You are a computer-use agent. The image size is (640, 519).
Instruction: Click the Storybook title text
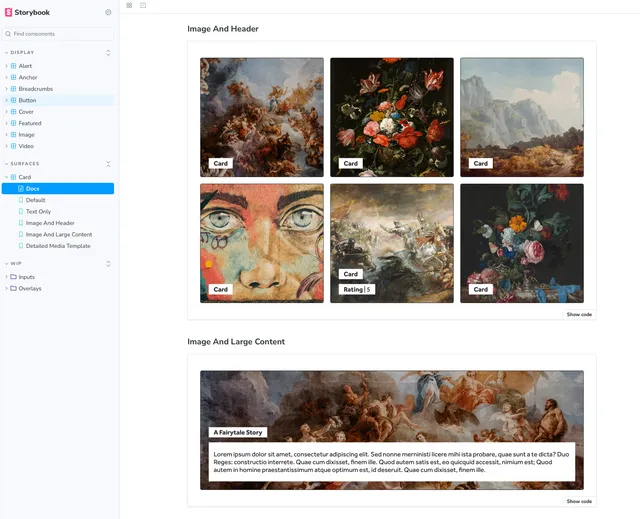tap(32, 12)
